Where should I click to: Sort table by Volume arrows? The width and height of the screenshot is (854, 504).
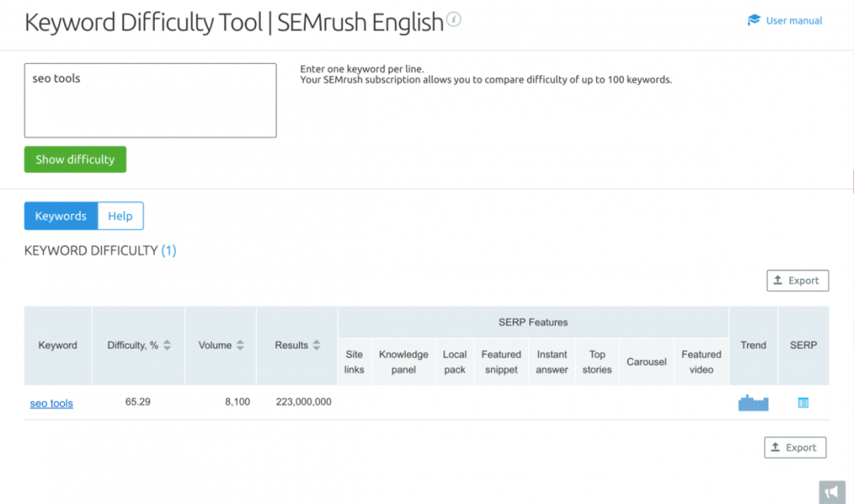pyautogui.click(x=240, y=345)
